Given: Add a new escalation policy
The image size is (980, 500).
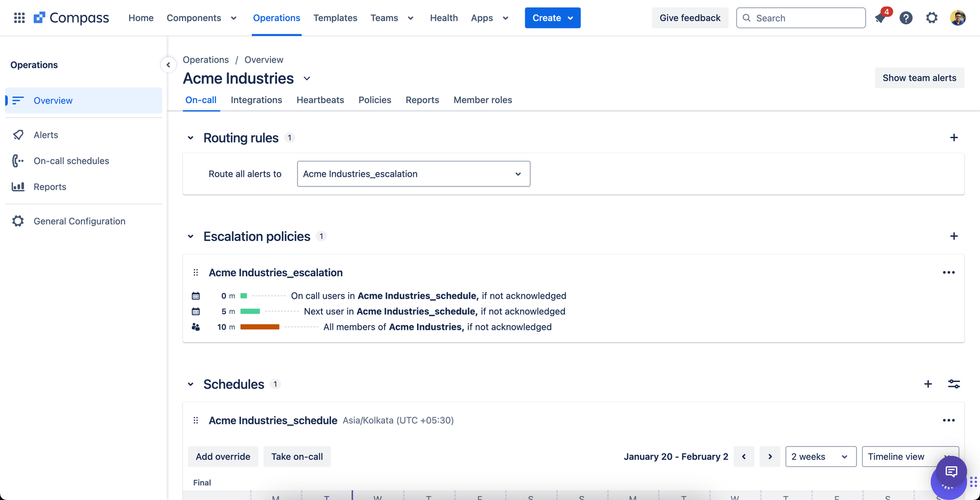Looking at the screenshot, I should 954,236.
